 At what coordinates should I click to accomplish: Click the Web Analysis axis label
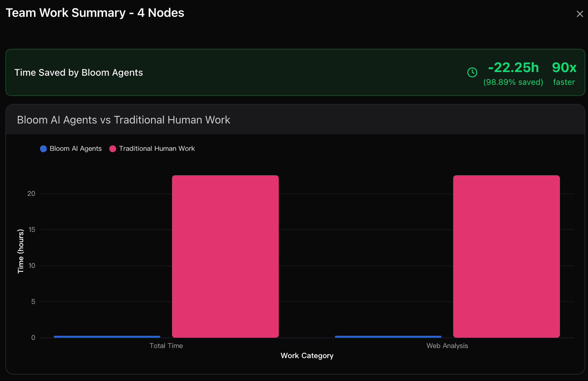[x=447, y=346]
